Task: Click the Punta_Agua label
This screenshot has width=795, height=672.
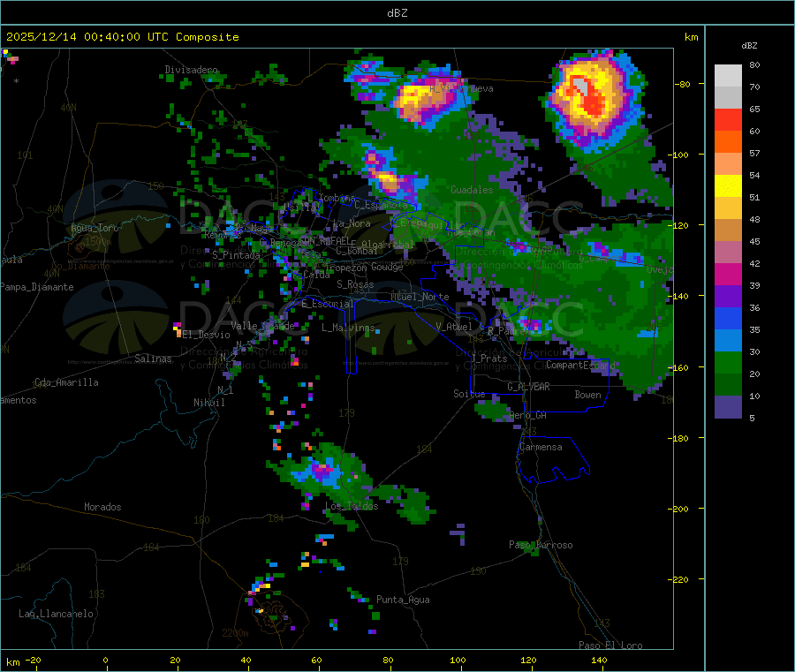Action: click(403, 600)
